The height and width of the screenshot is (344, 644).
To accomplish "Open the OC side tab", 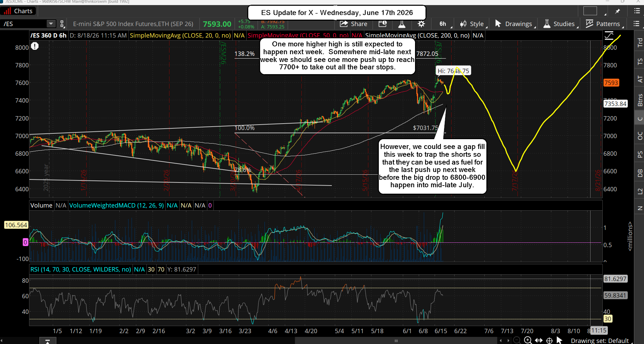I will (x=639, y=136).
